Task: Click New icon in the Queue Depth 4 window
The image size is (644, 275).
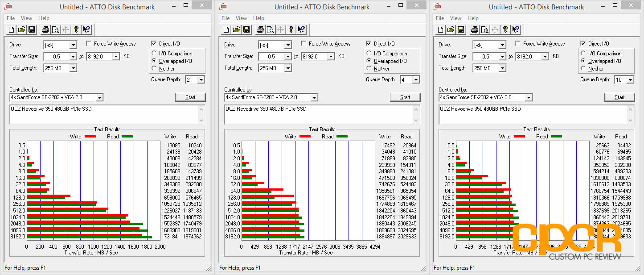Action: (226, 30)
